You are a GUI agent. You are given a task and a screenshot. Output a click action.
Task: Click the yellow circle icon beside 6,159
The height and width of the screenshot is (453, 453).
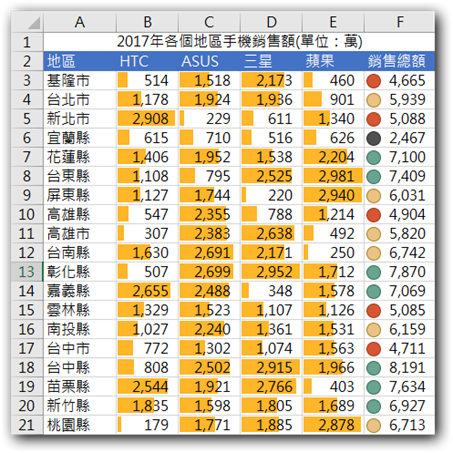[374, 329]
